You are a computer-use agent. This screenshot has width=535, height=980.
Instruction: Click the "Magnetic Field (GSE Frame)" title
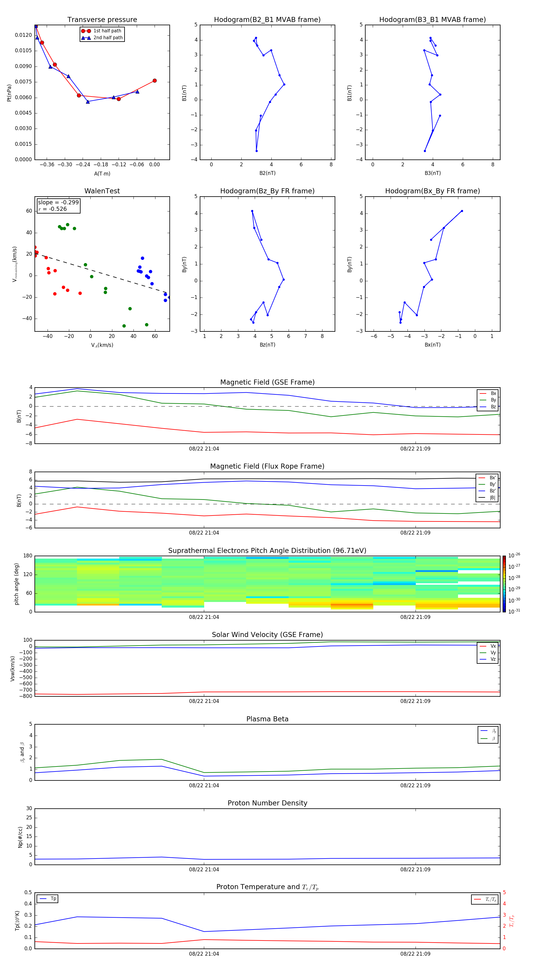click(267, 382)
